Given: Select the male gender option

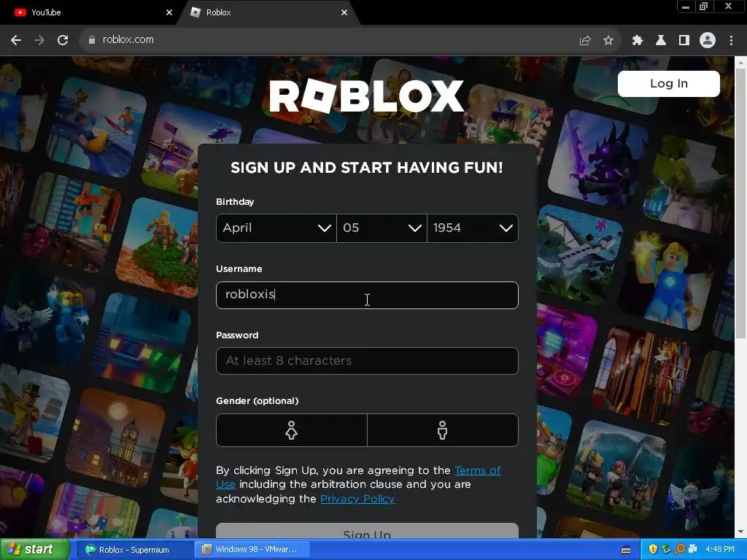Looking at the screenshot, I should click(443, 430).
